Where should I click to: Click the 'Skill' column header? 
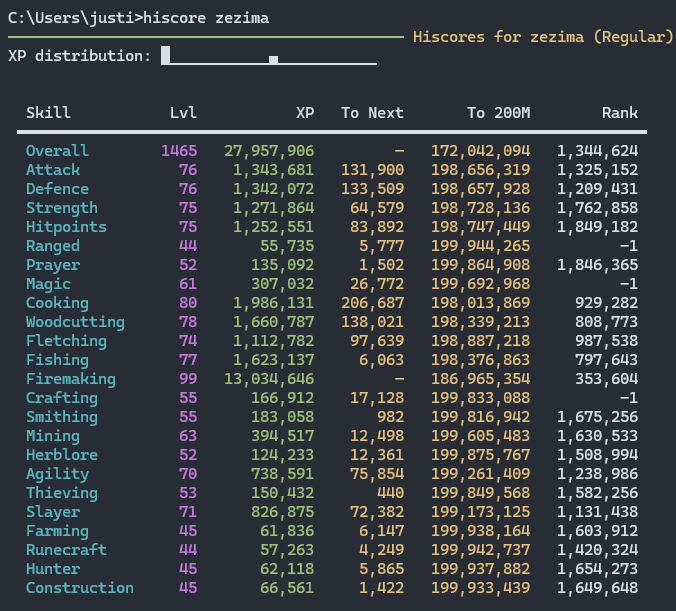48,113
